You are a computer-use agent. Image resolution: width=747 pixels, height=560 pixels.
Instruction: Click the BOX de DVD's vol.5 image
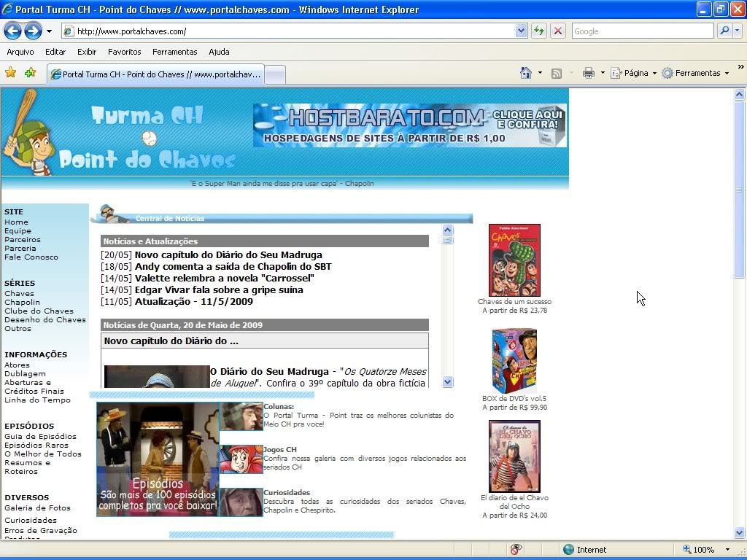coord(514,360)
